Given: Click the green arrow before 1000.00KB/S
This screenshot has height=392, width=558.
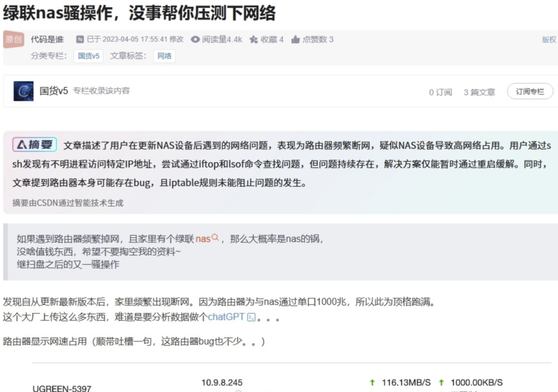Looking at the screenshot, I should pyautogui.click(x=441, y=382).
